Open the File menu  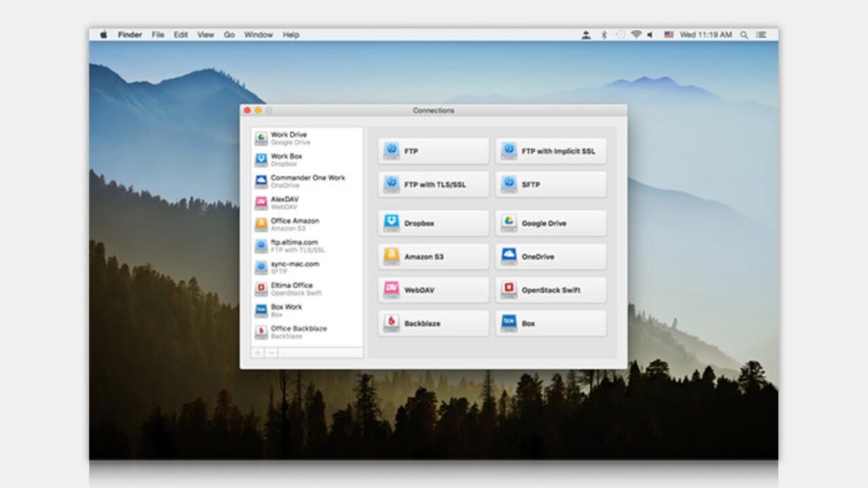pos(158,35)
